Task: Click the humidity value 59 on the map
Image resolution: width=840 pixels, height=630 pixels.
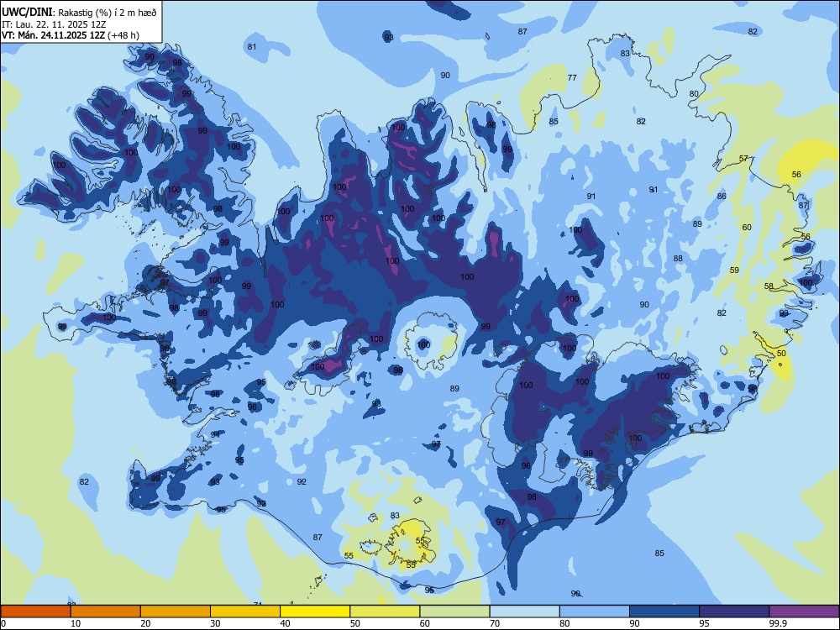Action: pos(734,270)
